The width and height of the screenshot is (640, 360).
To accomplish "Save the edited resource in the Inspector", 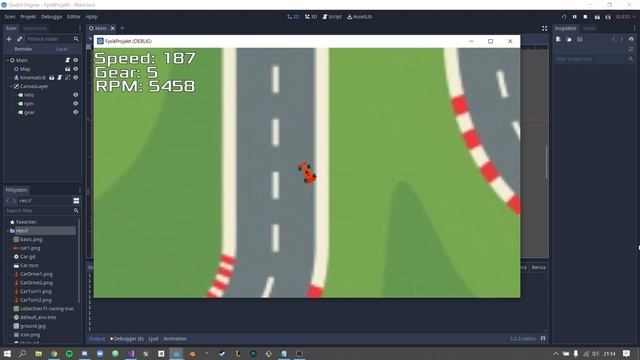I will point(580,40).
